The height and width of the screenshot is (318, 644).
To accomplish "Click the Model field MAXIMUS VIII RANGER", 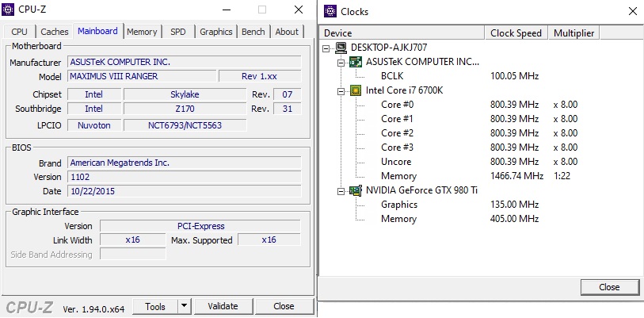I will tap(142, 76).
